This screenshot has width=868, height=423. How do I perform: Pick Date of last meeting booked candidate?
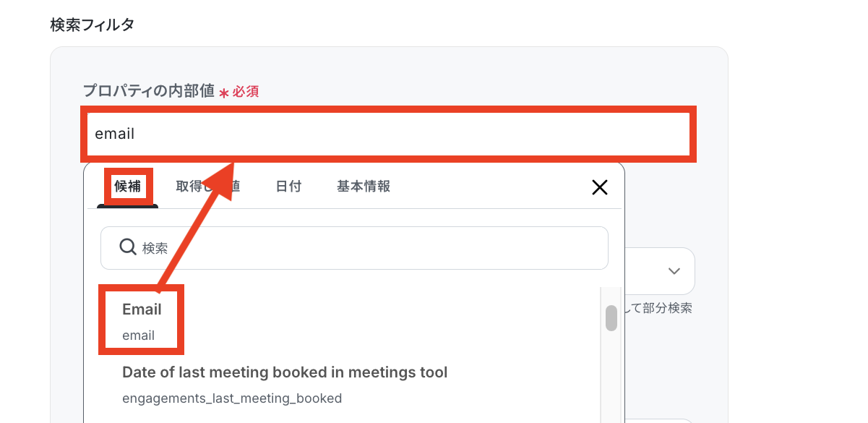click(x=285, y=372)
